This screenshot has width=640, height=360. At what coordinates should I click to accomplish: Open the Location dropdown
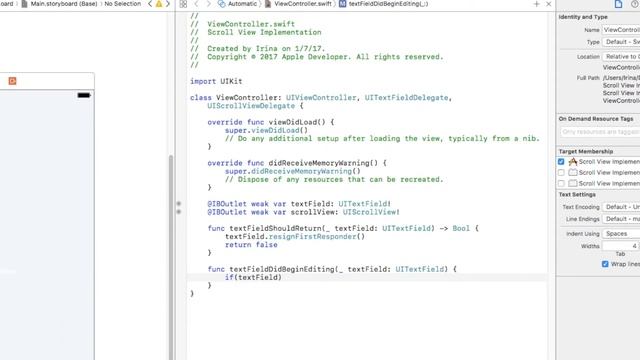click(x=621, y=57)
